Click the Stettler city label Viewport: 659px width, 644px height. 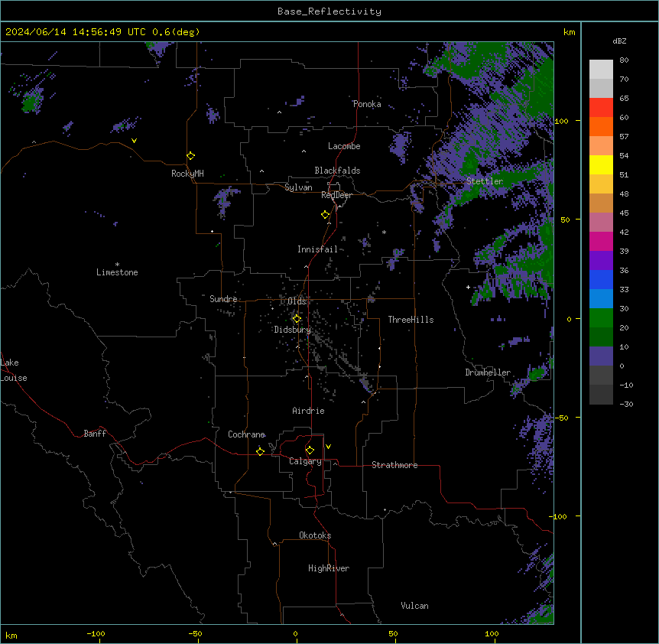pos(485,181)
